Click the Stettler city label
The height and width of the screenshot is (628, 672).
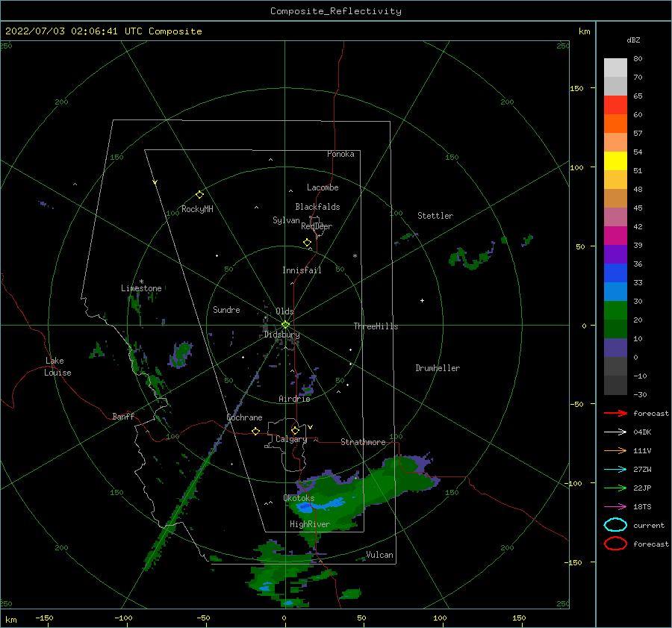coord(435,216)
